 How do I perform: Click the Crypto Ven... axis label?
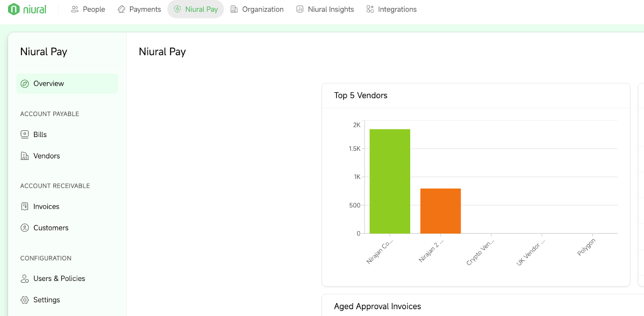click(480, 252)
